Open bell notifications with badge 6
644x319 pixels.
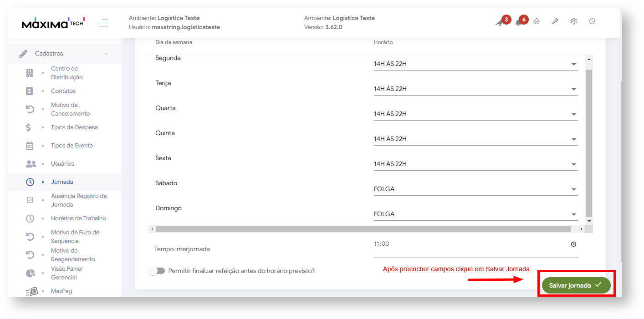tap(518, 23)
